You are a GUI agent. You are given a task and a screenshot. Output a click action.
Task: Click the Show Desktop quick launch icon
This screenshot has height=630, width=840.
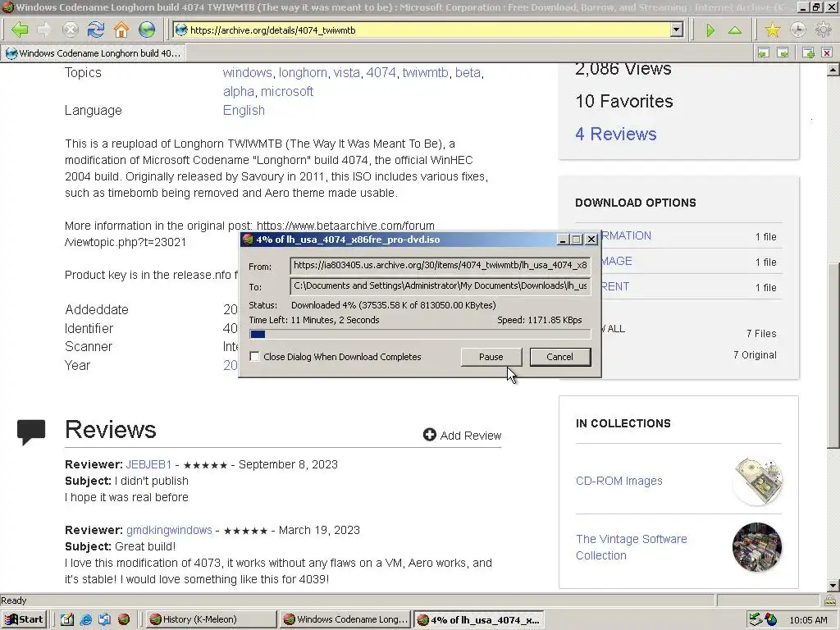67,619
